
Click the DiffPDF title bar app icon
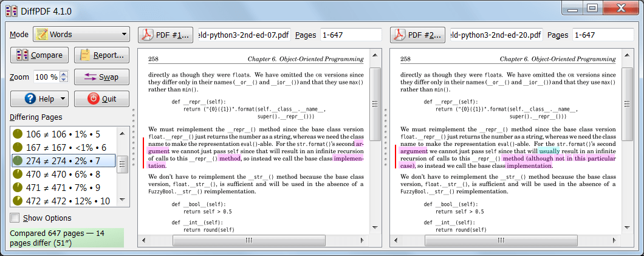tap(12, 11)
